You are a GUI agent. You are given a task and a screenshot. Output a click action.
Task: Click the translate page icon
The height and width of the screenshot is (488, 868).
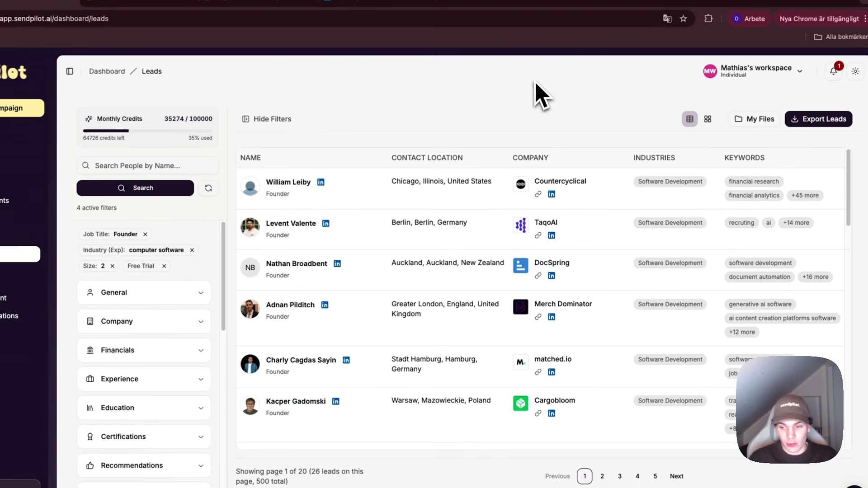point(667,19)
